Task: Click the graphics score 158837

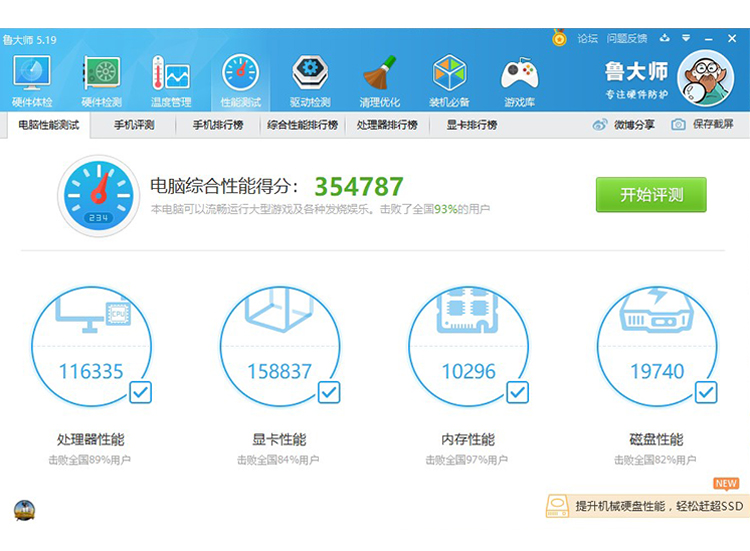Action: pos(279,371)
